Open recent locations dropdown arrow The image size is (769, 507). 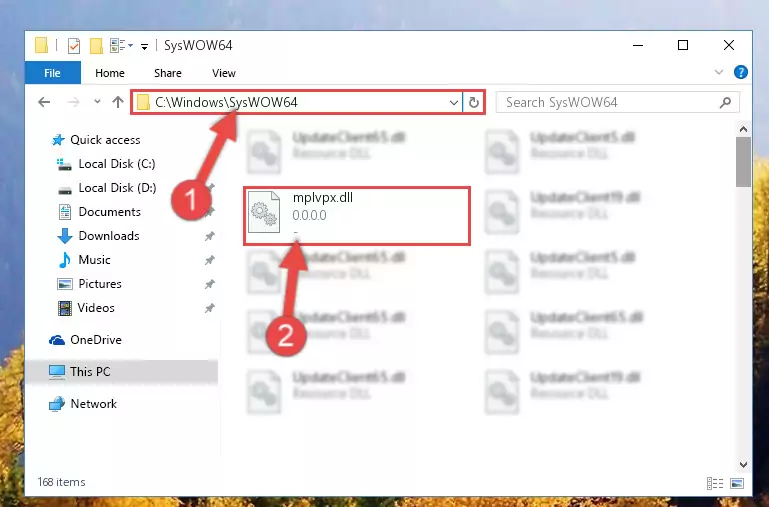[x=97, y=102]
